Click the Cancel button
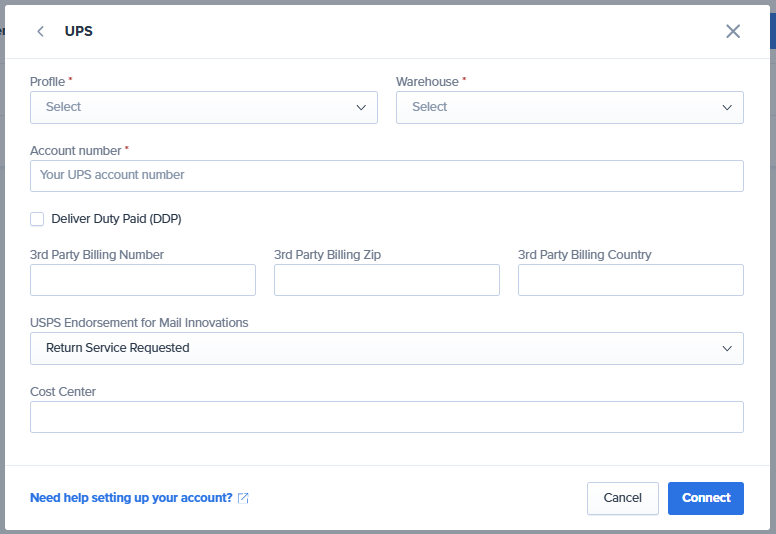 click(x=622, y=498)
